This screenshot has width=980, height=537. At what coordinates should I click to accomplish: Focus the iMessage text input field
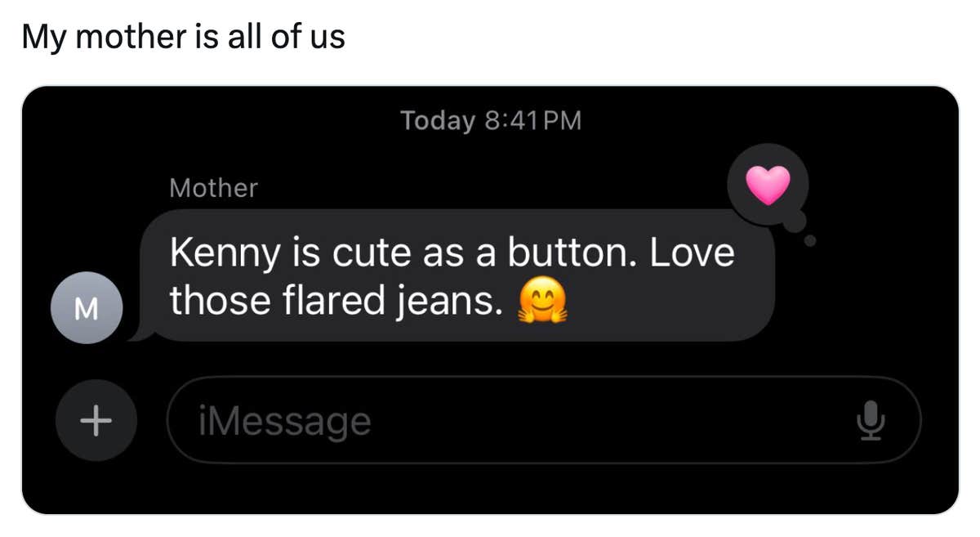523,421
